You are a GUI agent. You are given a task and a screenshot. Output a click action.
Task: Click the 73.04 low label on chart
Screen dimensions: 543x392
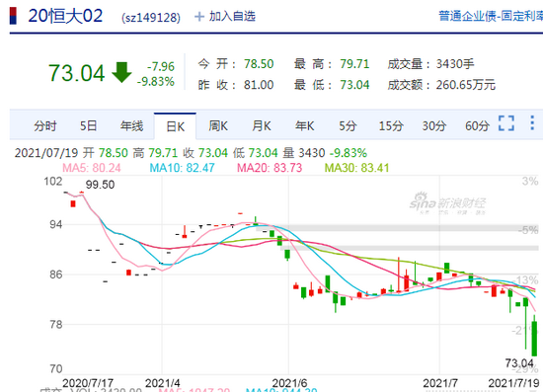coord(519,363)
